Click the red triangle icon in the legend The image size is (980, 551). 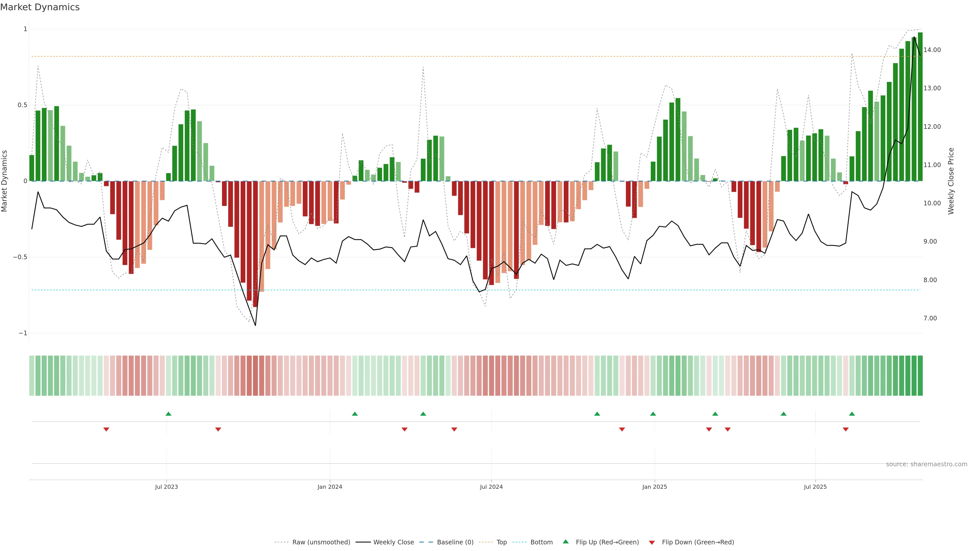[652, 543]
